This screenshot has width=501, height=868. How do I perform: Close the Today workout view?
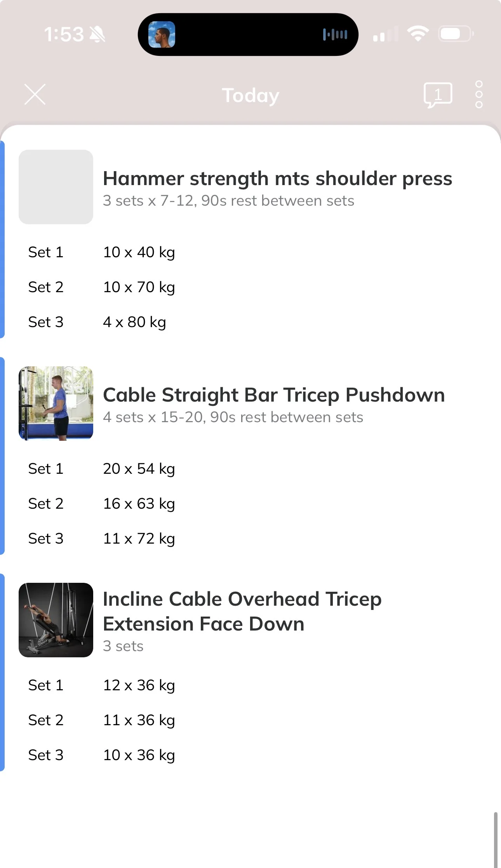tap(35, 94)
